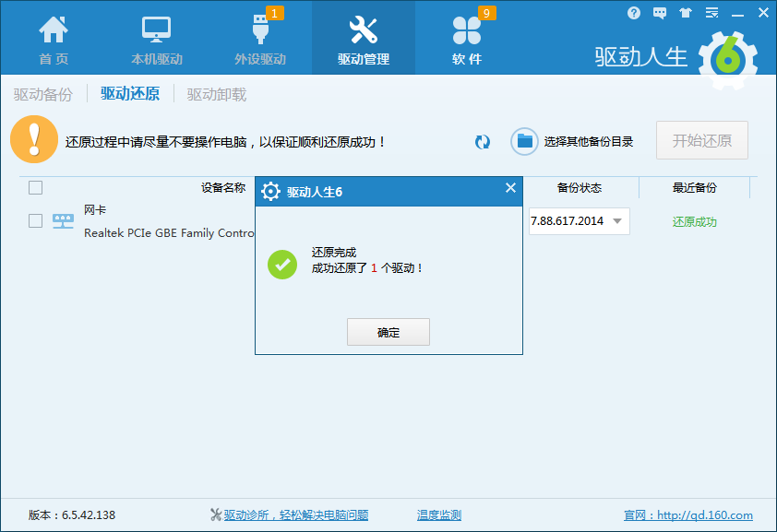777x532 pixels.
Task: Open the 首页 home tab
Action: click(54, 39)
